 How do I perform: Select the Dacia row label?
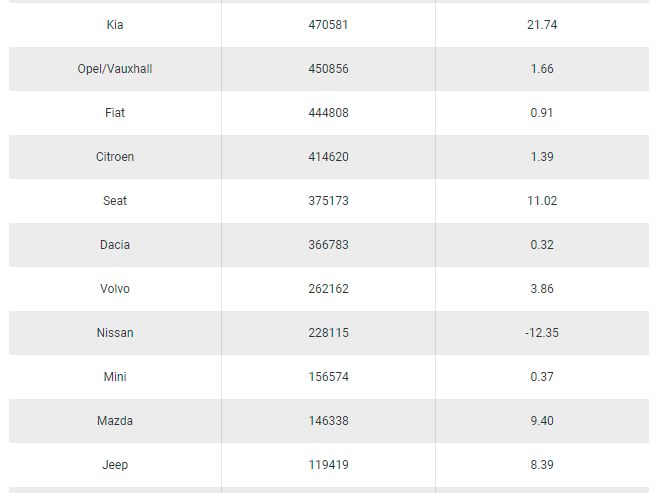115,245
